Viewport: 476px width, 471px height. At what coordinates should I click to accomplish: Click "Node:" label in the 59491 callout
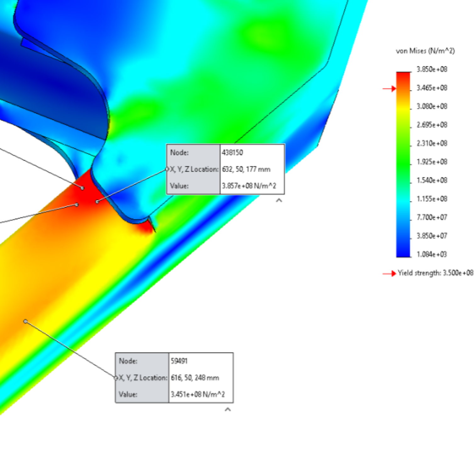[128, 361]
